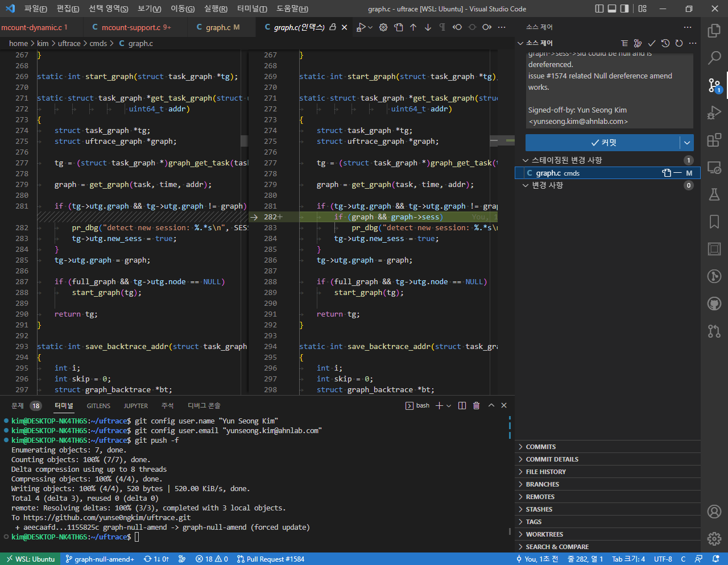Split the terminal panel

462,405
